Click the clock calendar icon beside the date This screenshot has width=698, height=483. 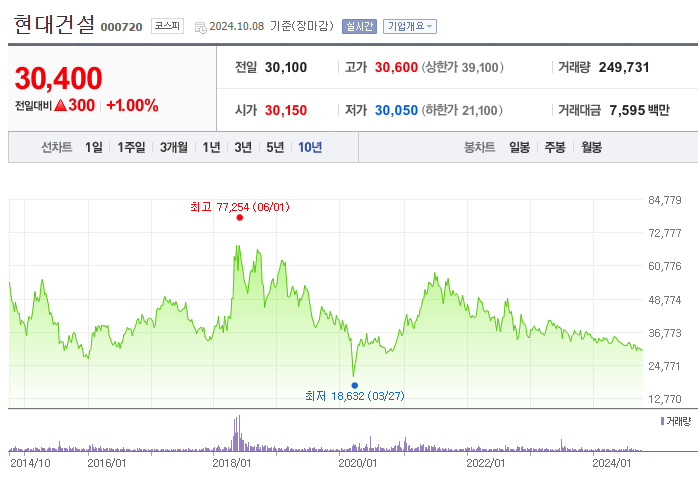(201, 28)
